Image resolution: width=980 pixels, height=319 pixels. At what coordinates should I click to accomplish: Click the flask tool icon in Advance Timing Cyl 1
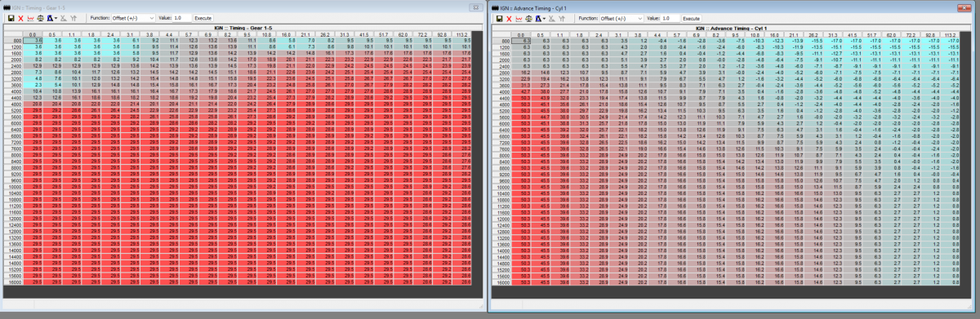[538, 19]
